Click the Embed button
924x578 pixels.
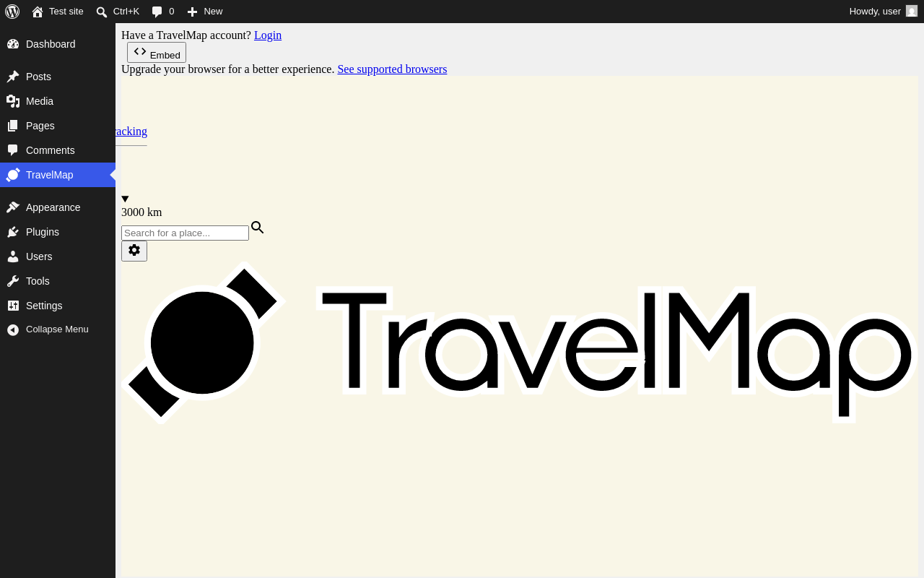[157, 53]
